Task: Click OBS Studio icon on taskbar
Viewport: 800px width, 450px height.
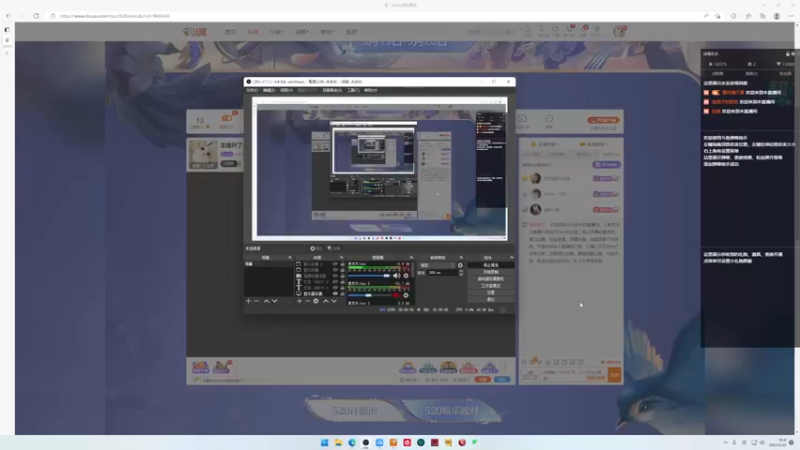Action: coord(366,442)
